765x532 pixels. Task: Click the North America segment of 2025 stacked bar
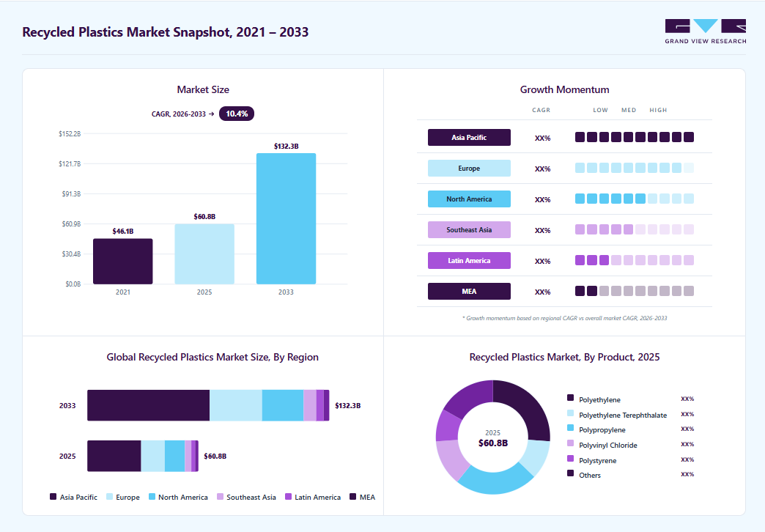(x=174, y=456)
